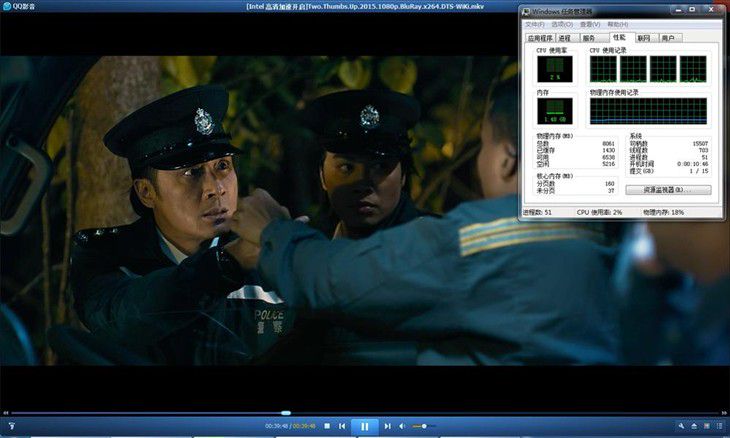Toggle the playlist panel icon

pyautogui.click(x=720, y=426)
